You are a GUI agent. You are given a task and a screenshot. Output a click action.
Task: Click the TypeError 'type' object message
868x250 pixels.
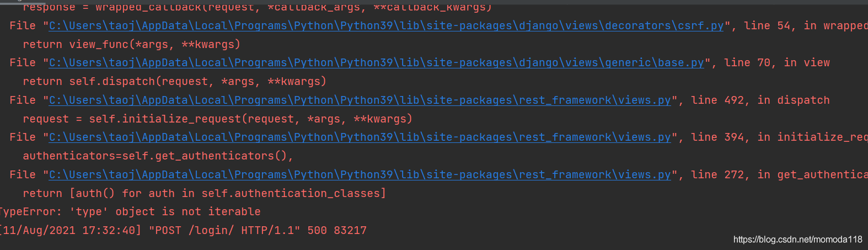(x=130, y=212)
